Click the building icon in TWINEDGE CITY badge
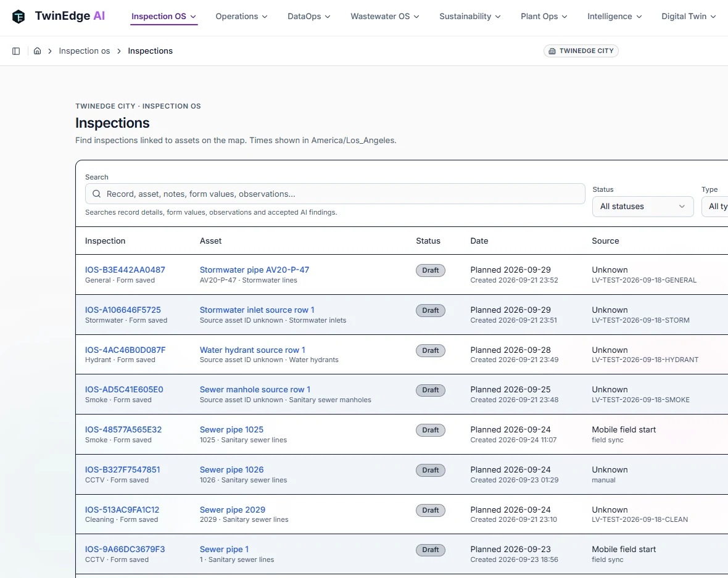Image resolution: width=728 pixels, height=578 pixels. (552, 51)
